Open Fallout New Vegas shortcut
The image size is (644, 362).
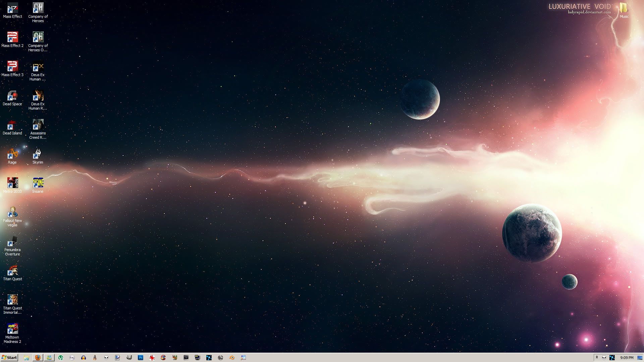[12, 213]
